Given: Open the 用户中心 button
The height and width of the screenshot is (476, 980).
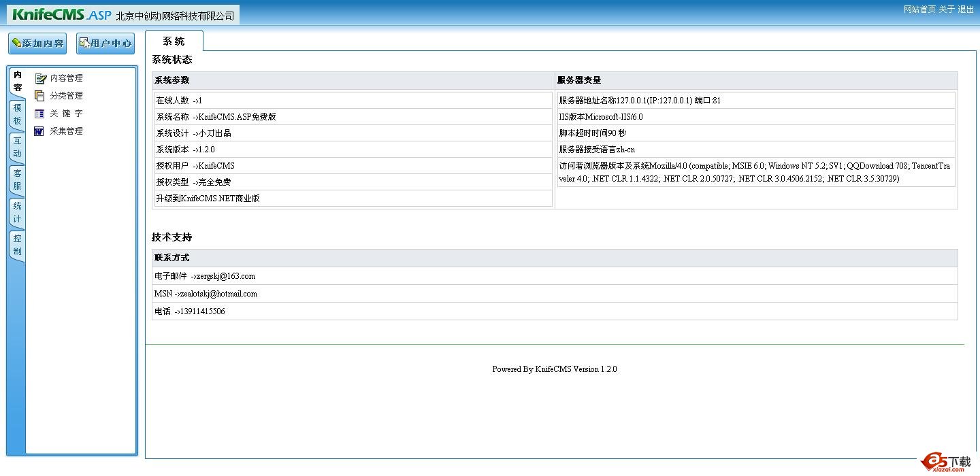Looking at the screenshot, I should click(105, 44).
